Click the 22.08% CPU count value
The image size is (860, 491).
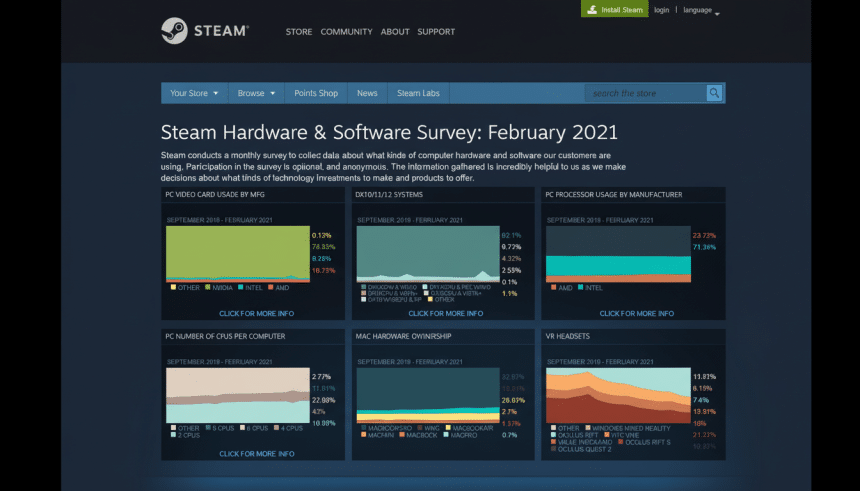pyautogui.click(x=324, y=400)
